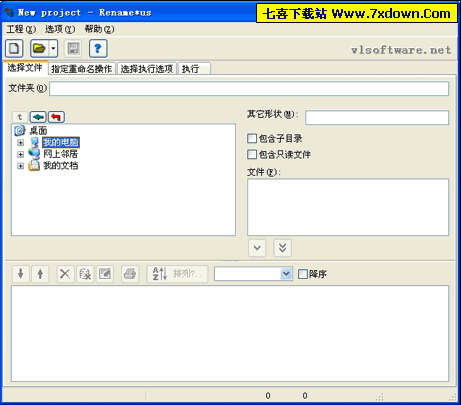Viewport: 461px width, 405px height.
Task: Open the dropdown arrow beside Open folder icon
Action: coord(53,49)
